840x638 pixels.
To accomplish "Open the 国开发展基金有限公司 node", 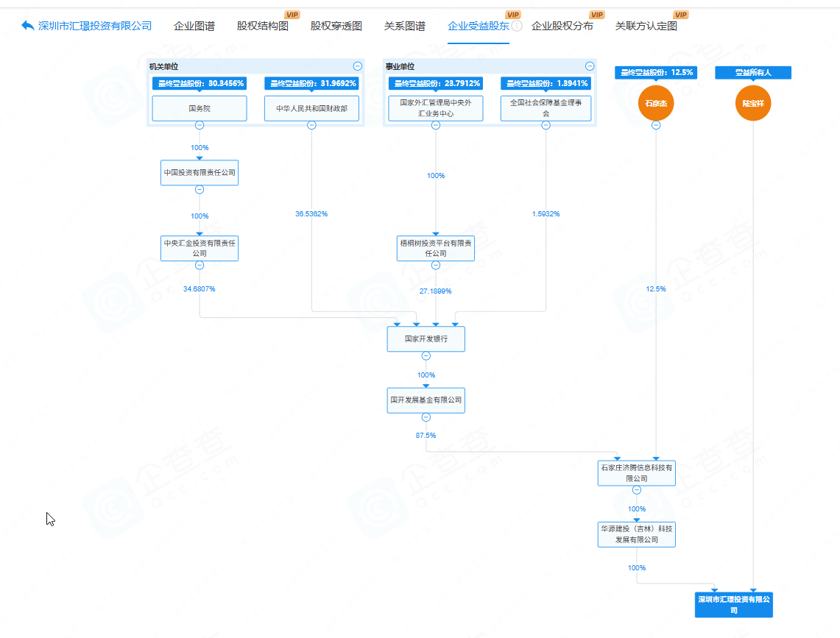I will 426,400.
